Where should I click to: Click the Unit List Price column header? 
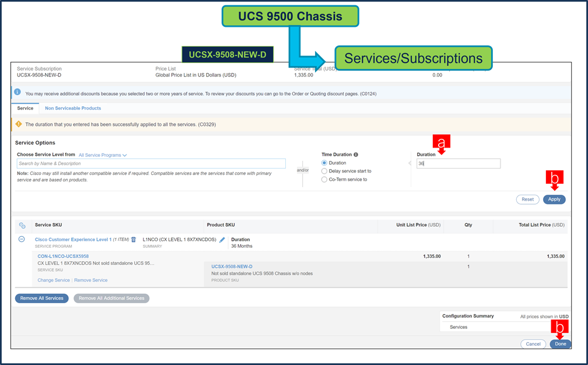(x=418, y=225)
